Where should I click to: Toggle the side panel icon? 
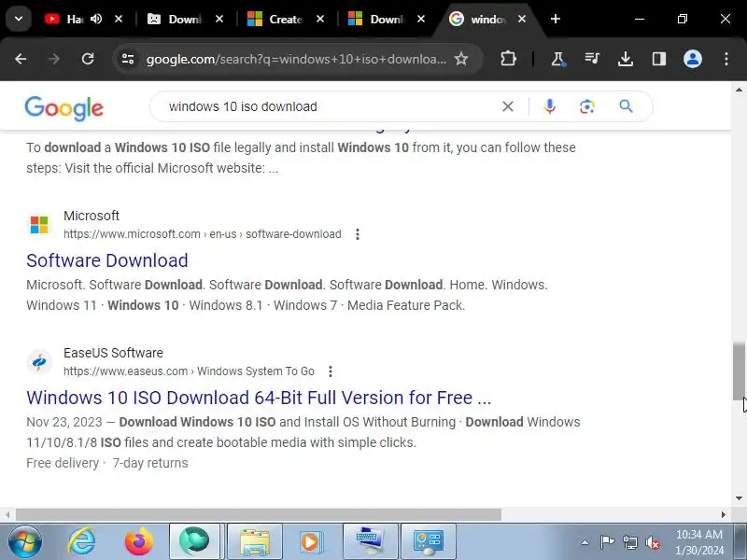659,59
